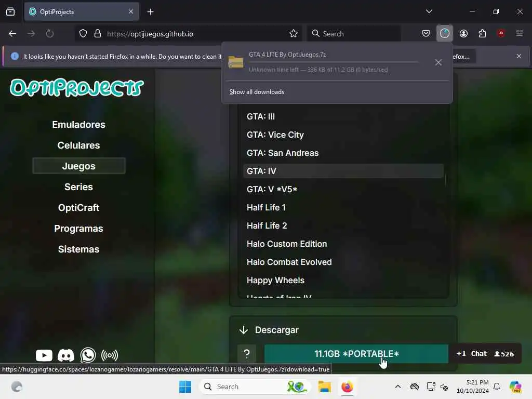This screenshot has height=399, width=532.
Task: Open the Chat widget
Action: pyautogui.click(x=478, y=353)
